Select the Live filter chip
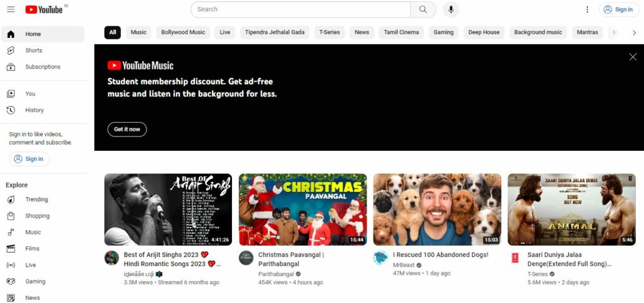Image resolution: width=644 pixels, height=303 pixels. 225,33
